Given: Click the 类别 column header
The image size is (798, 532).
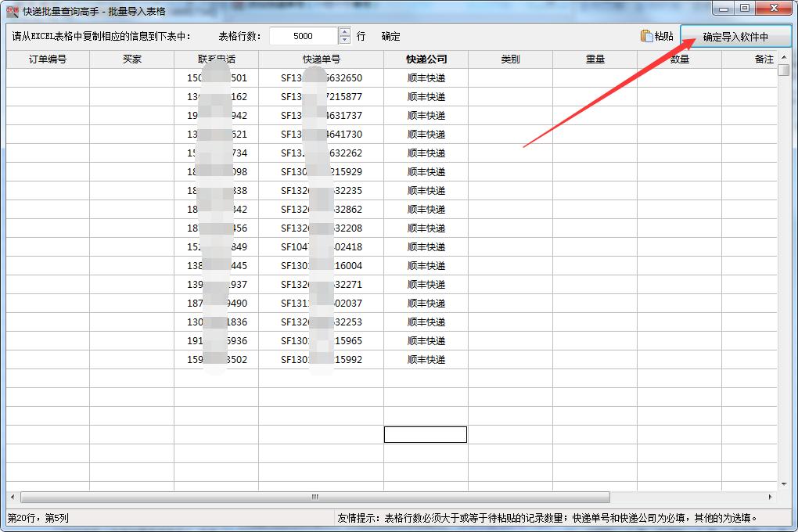Looking at the screenshot, I should click(x=510, y=58).
